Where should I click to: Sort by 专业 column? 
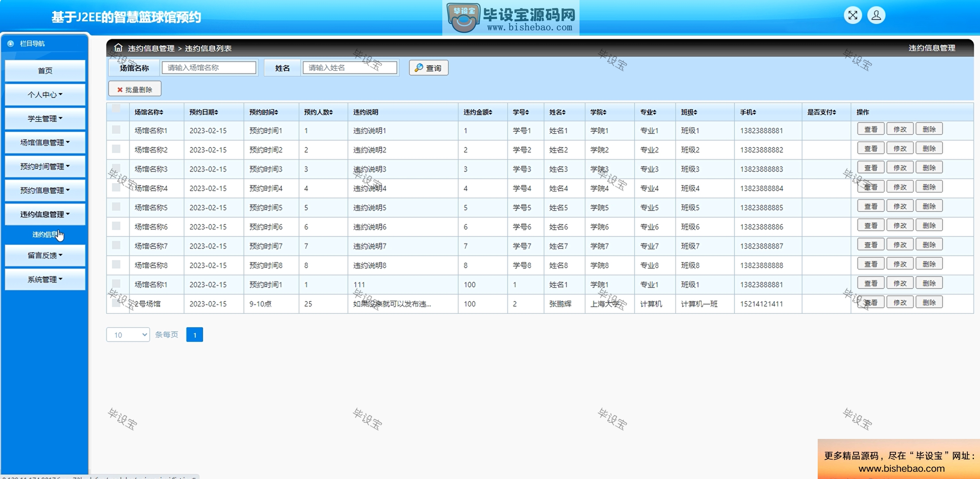point(648,112)
